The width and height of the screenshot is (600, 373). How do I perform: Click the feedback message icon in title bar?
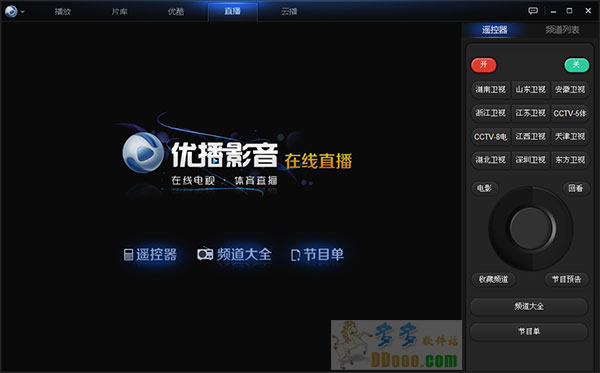(x=533, y=11)
